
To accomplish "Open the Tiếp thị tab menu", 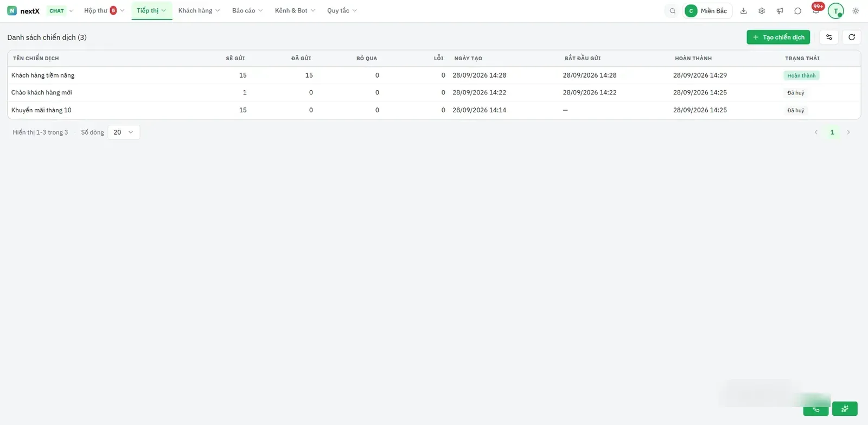I will (151, 11).
